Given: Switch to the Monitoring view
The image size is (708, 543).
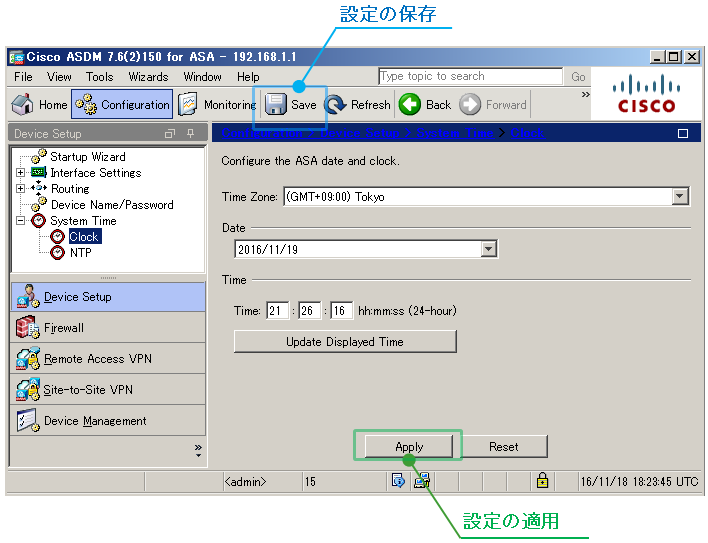Looking at the screenshot, I should (x=217, y=105).
